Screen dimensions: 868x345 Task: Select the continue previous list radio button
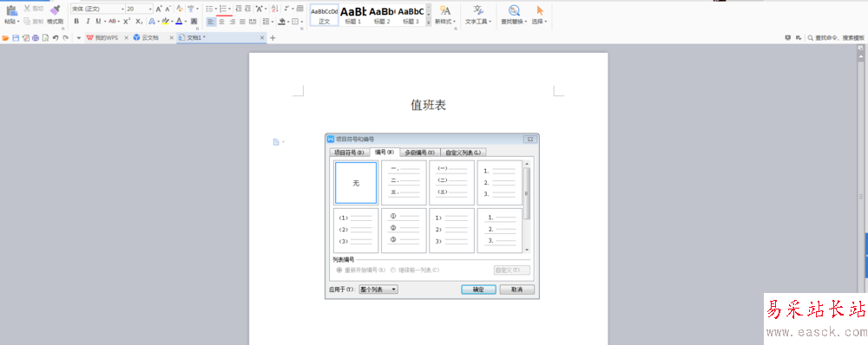[x=393, y=270]
